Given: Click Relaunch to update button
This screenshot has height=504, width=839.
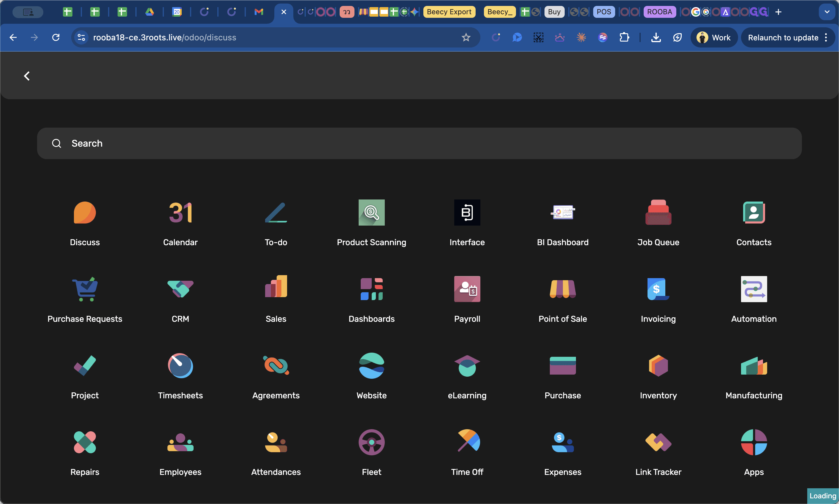Looking at the screenshot, I should [788, 37].
